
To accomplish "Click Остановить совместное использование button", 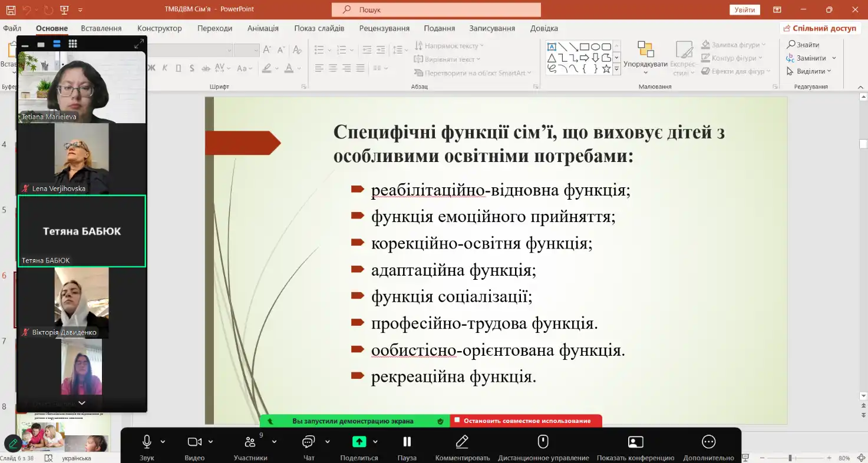I will coord(526,421).
